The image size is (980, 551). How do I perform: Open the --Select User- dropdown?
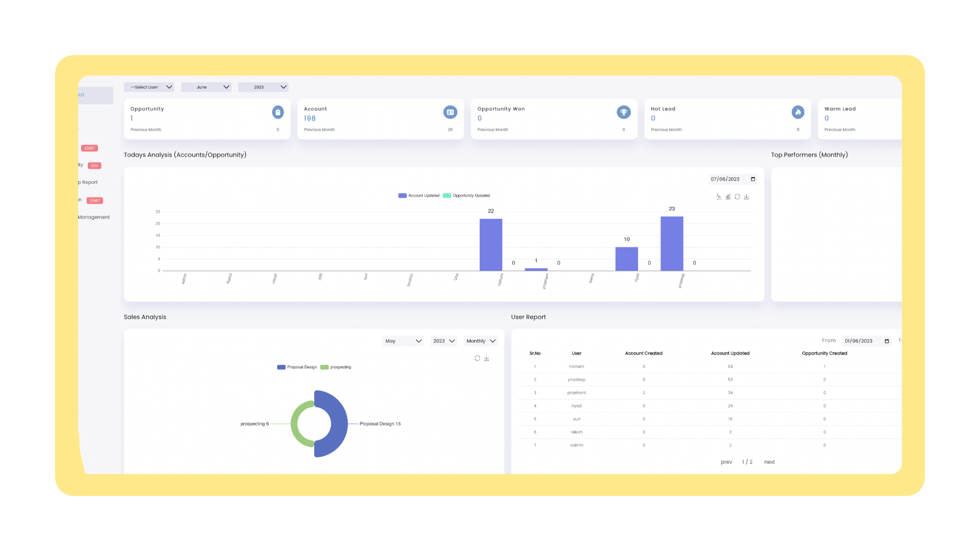(149, 87)
